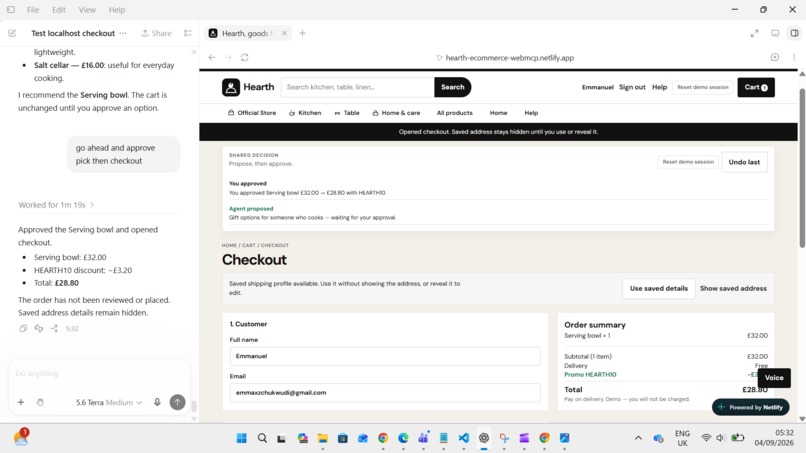
Task: Click the Powered by Netlify badge
Action: coord(750,407)
